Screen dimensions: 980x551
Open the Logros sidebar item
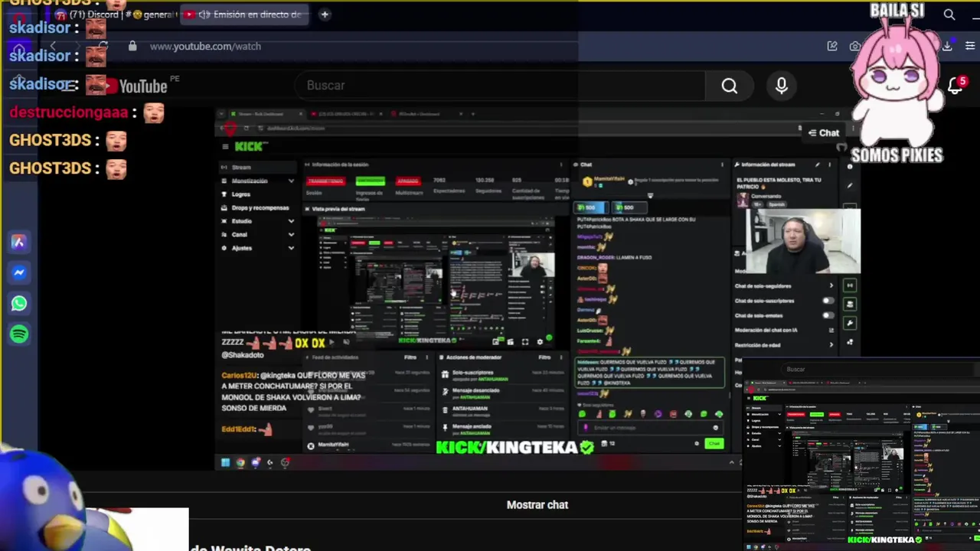[241, 194]
